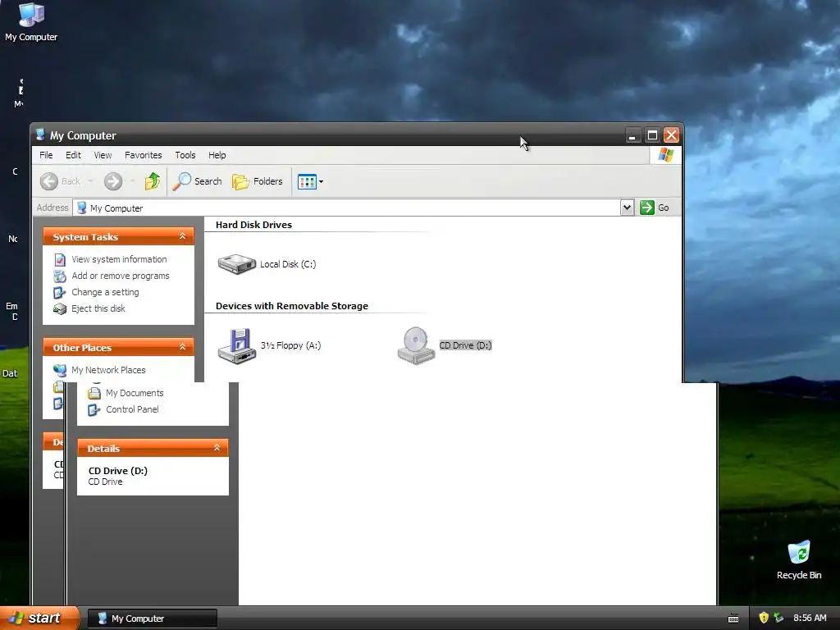Minimize the My Computer window
The width and height of the screenshot is (840, 630).
(x=632, y=135)
